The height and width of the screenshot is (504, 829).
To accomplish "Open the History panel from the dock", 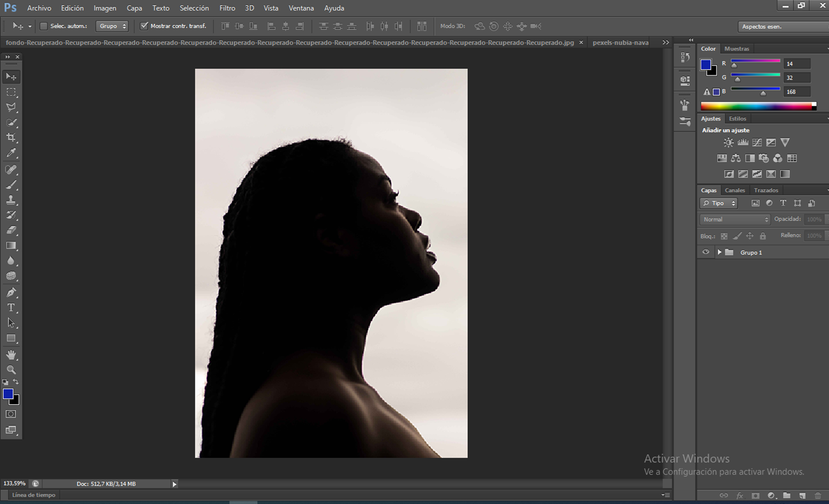I will (685, 57).
